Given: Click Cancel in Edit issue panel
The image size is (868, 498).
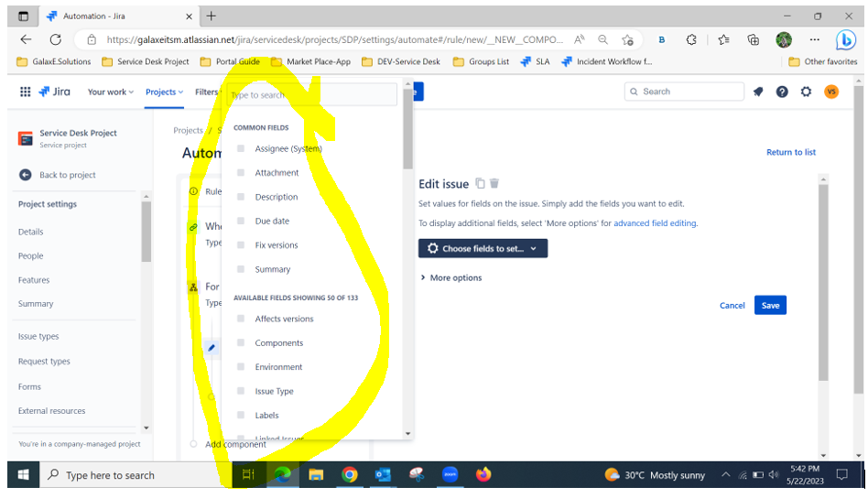Looking at the screenshot, I should point(732,306).
